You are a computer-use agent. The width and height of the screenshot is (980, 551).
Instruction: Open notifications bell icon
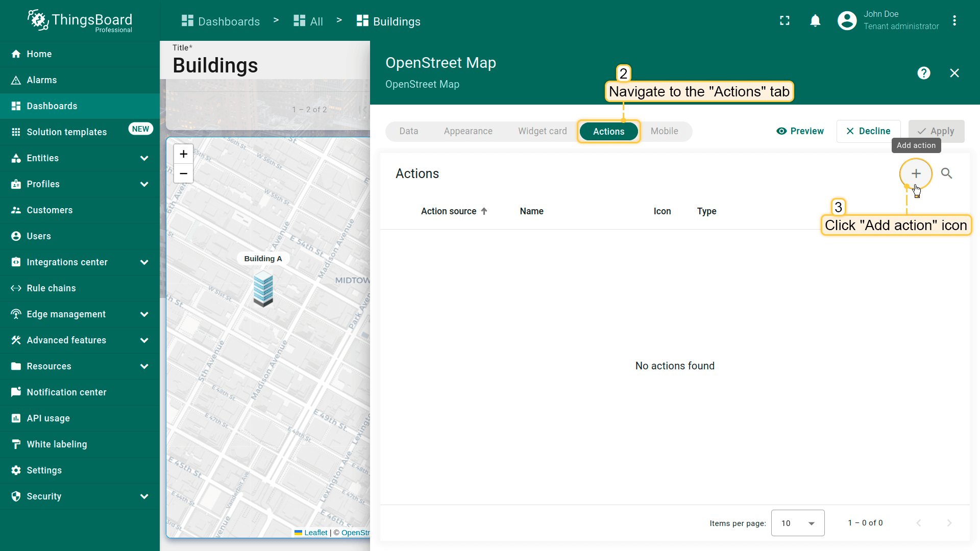point(815,20)
